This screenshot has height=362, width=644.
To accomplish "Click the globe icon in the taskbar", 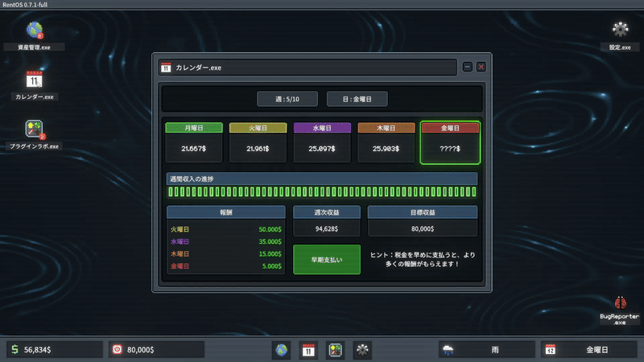I will [x=282, y=350].
